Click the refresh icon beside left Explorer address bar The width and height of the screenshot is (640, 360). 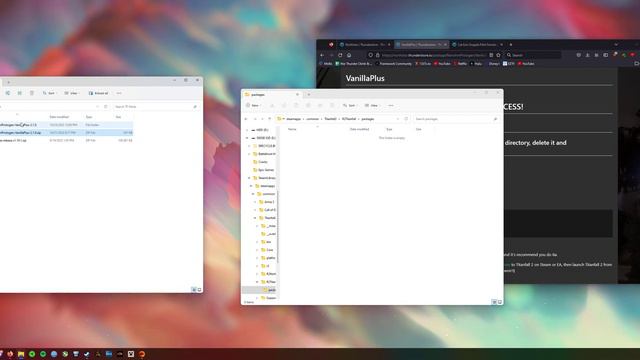(106, 107)
